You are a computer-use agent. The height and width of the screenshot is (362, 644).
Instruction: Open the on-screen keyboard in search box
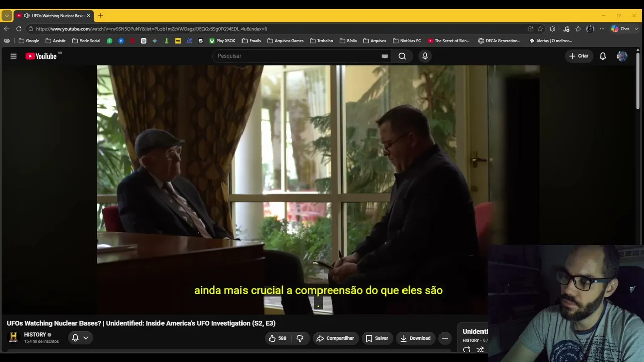(x=385, y=56)
